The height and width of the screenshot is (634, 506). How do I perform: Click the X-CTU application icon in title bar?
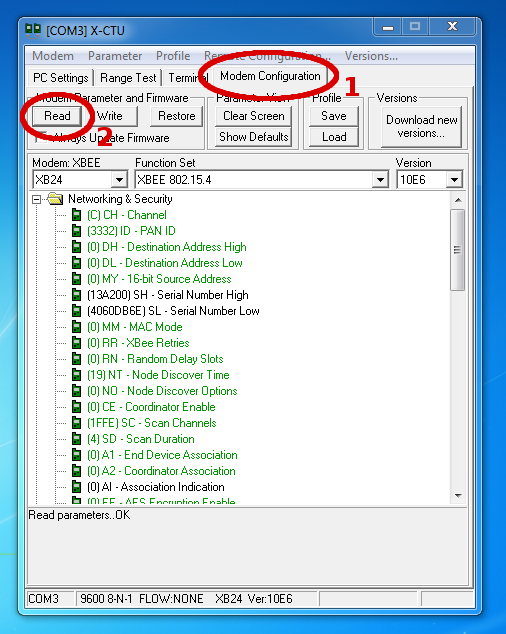coord(33,30)
